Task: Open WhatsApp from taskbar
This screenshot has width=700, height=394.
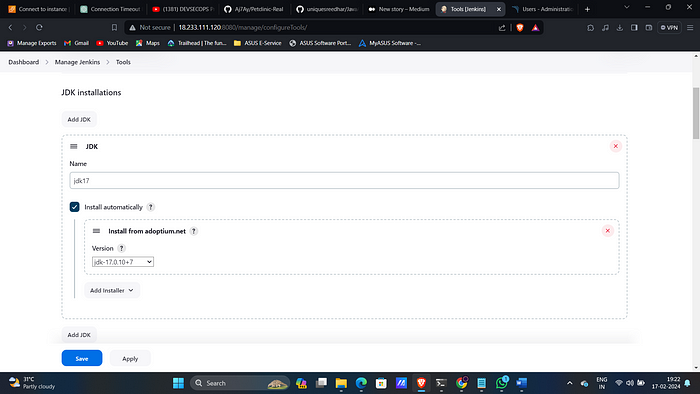Action: 502,383
